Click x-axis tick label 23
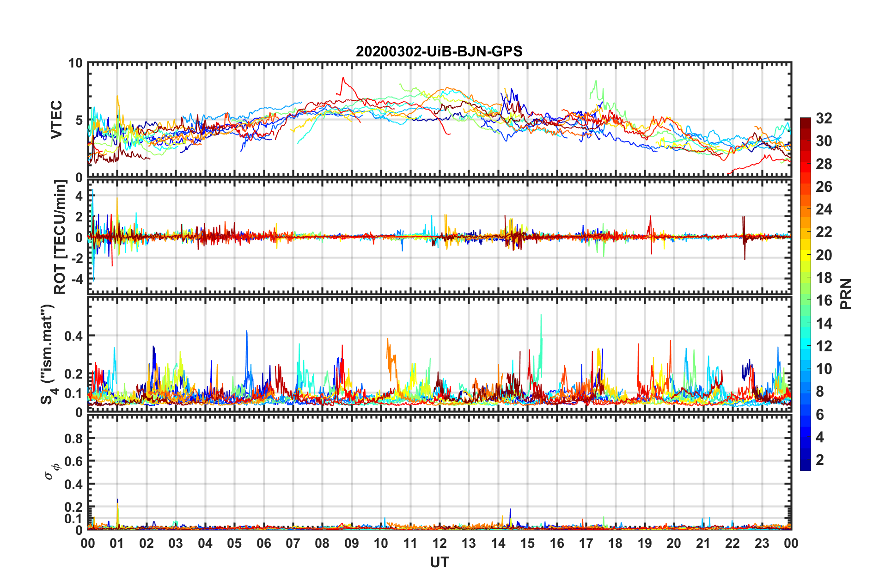This screenshot has height=588, width=879. point(762,543)
